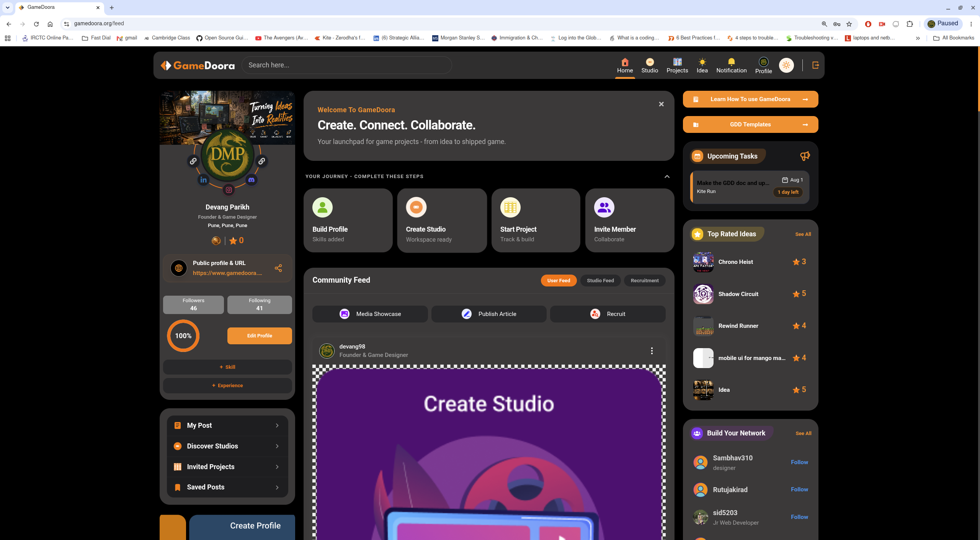Share the public profile URL

[x=278, y=268]
